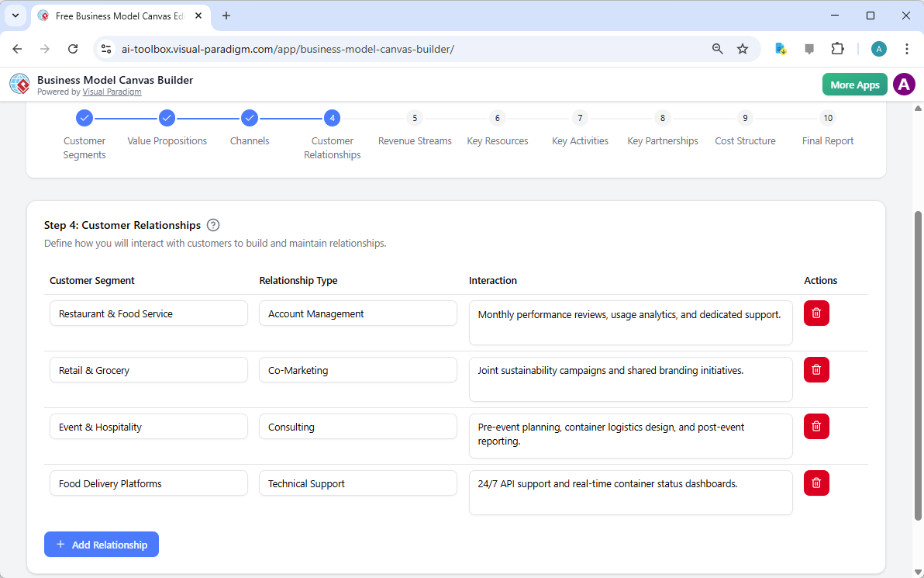This screenshot has height=578, width=924.
Task: Click the bookmark star in the address bar
Action: tap(743, 48)
